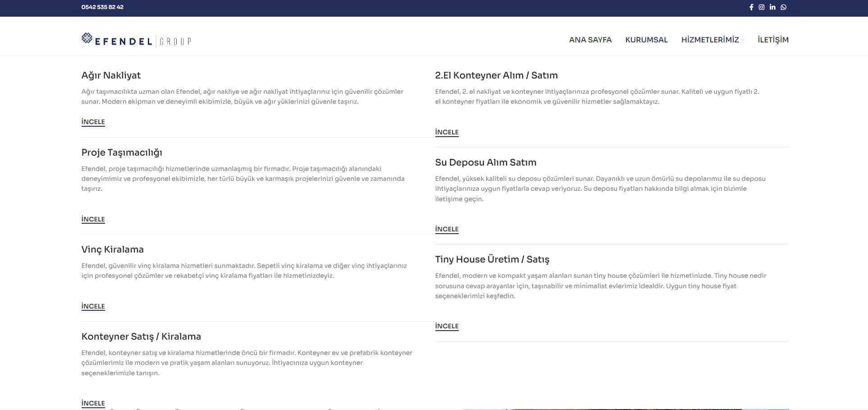Click İNCELE under Vinç Kiralama
This screenshot has width=868, height=410.
pos(93,306)
